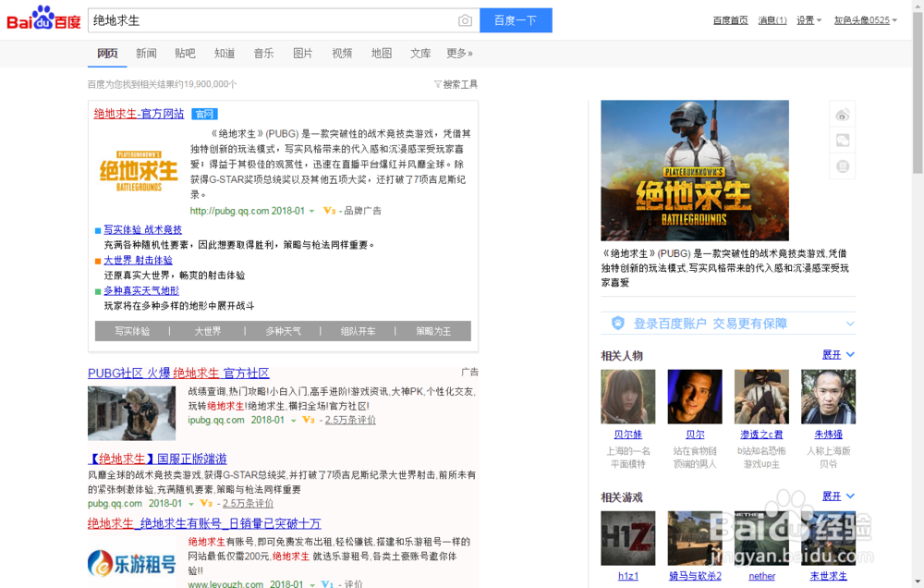Image resolution: width=924 pixels, height=588 pixels.
Task: Open camera image search icon
Action: (465, 20)
